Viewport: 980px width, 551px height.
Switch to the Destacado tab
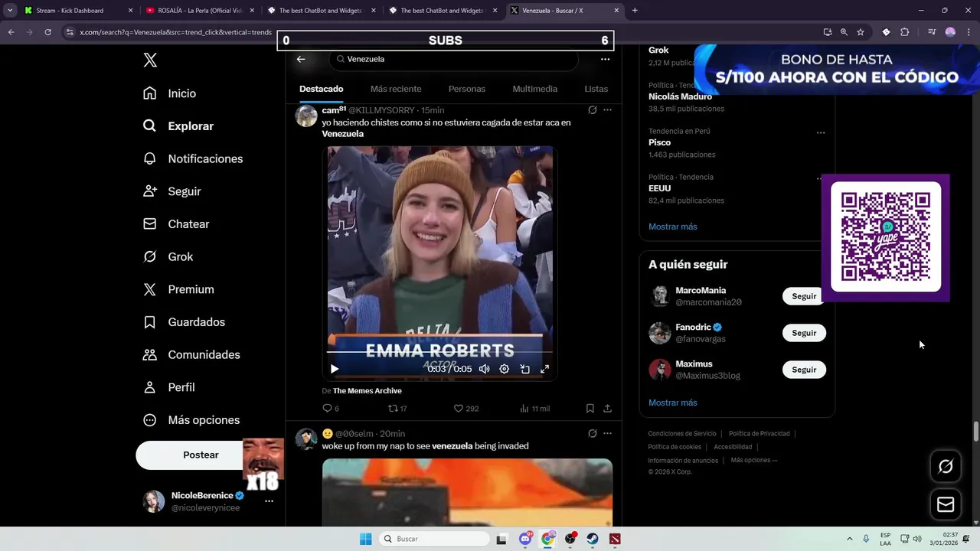click(x=321, y=89)
